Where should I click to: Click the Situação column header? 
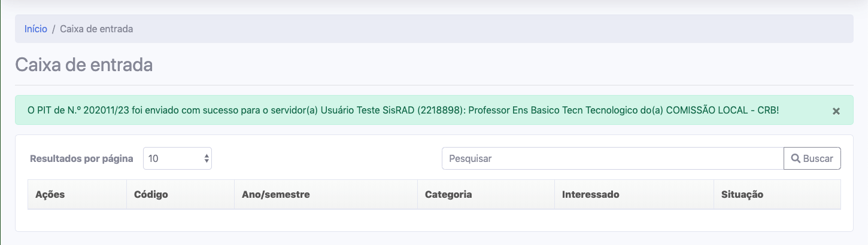[742, 195]
